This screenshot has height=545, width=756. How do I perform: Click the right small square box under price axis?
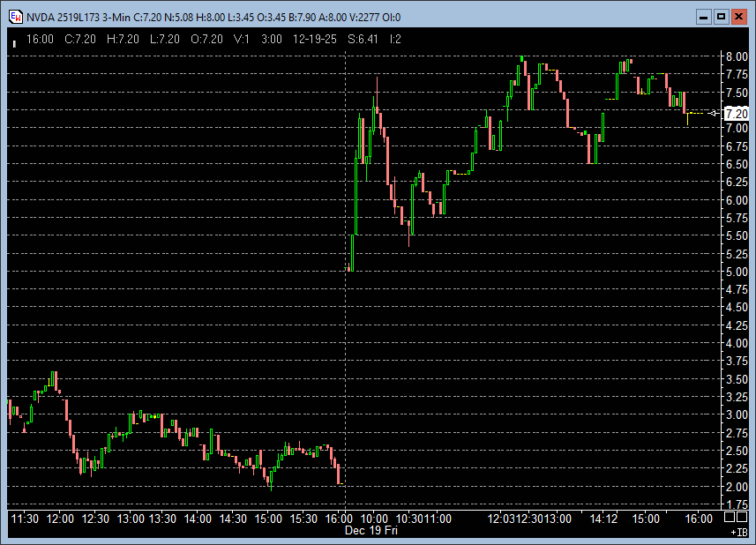pyautogui.click(x=744, y=517)
